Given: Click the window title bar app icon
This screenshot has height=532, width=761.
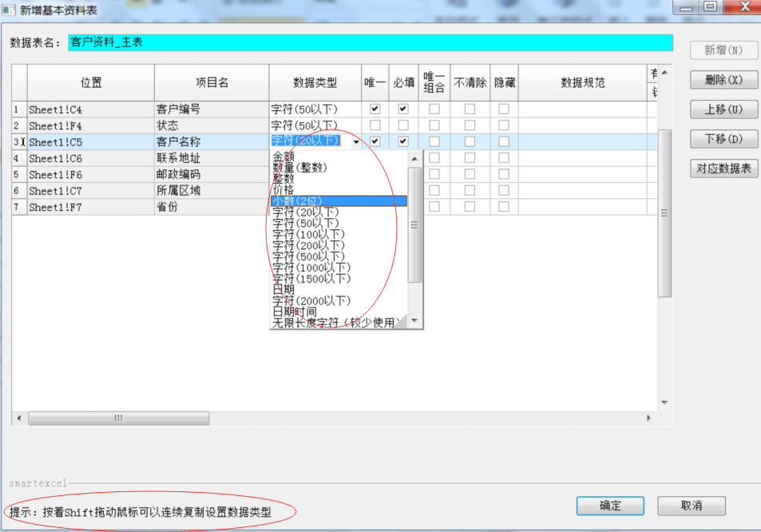Looking at the screenshot, I should pyautogui.click(x=9, y=10).
